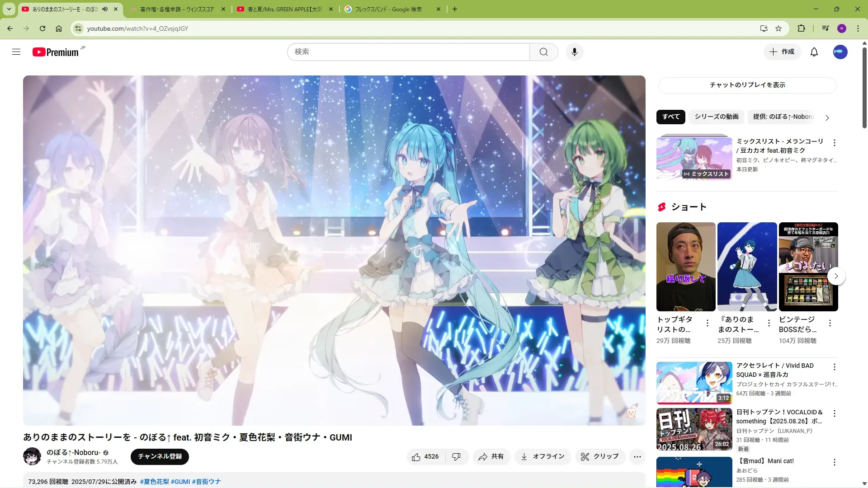The width and height of the screenshot is (868, 488).
Task: Click the share arrow button
Action: pyautogui.click(x=491, y=457)
